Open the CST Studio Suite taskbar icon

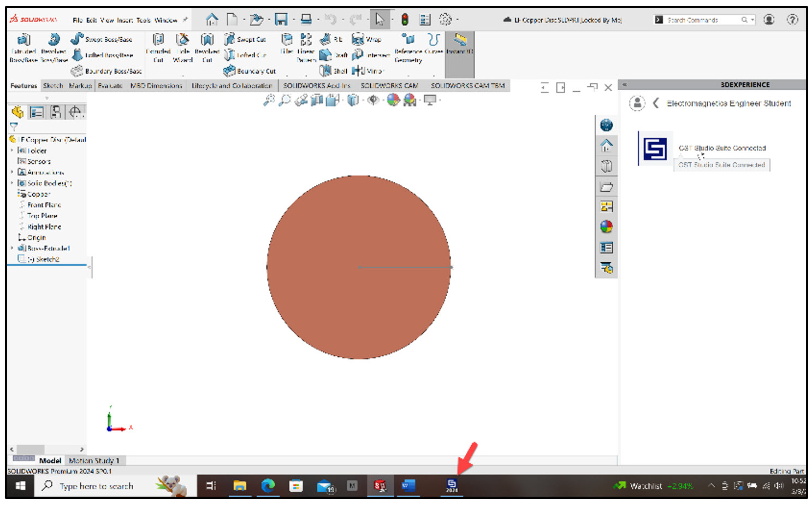[452, 485]
